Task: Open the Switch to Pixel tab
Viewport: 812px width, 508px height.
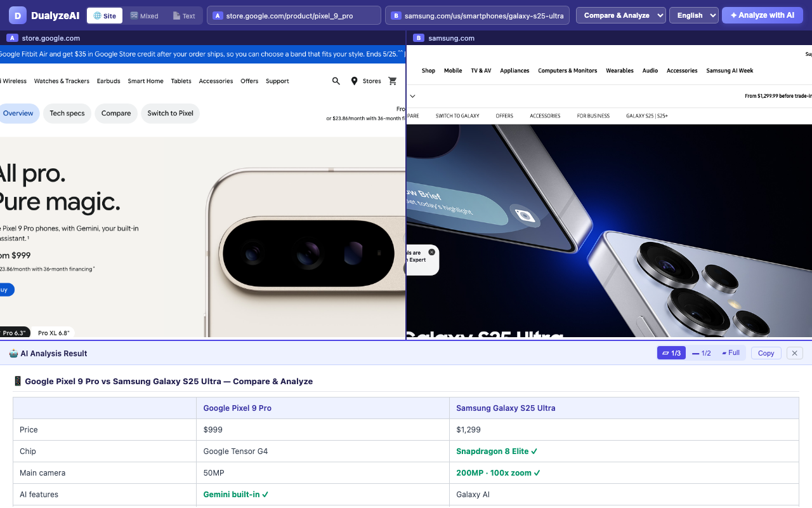Action: tap(170, 114)
